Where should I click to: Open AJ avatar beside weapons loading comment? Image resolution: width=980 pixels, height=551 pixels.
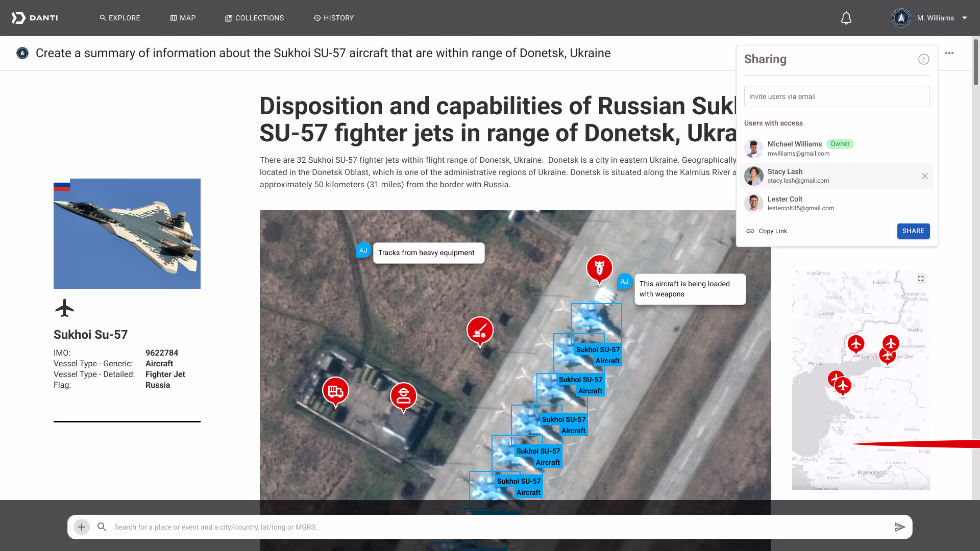pos(625,281)
